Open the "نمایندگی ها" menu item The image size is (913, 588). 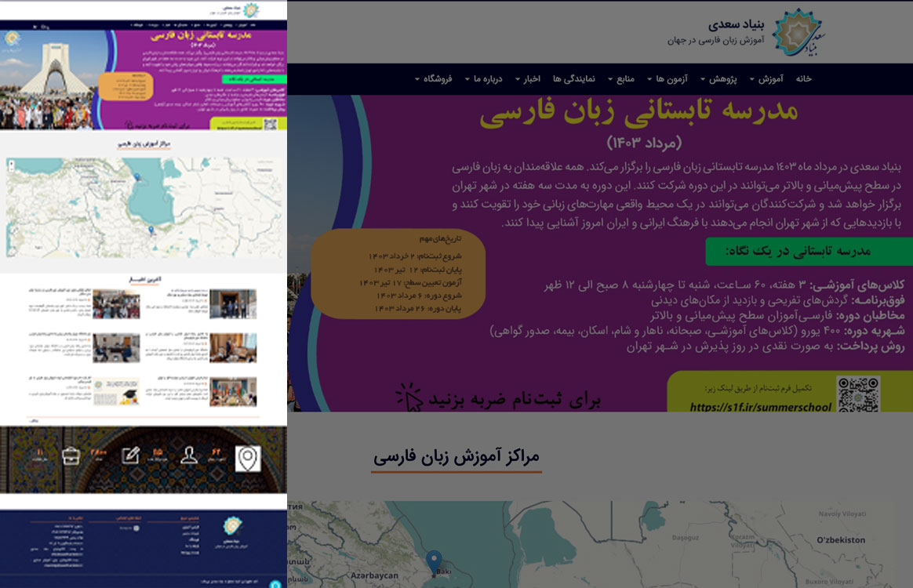574,78
